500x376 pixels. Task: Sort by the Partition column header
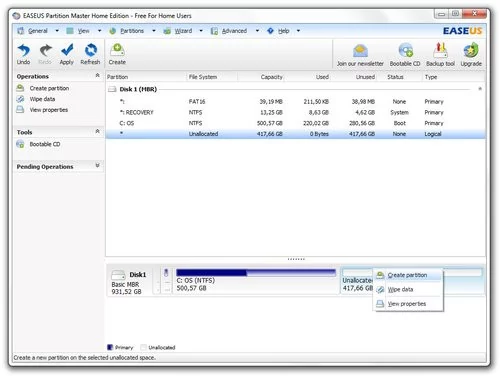[146, 77]
